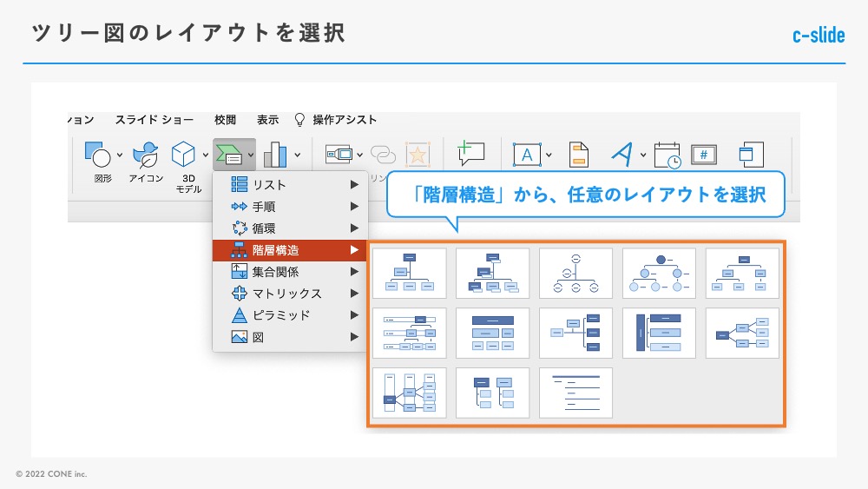This screenshot has height=489, width=868.
Task: Click the Date and Time calendar icon
Action: [x=667, y=155]
